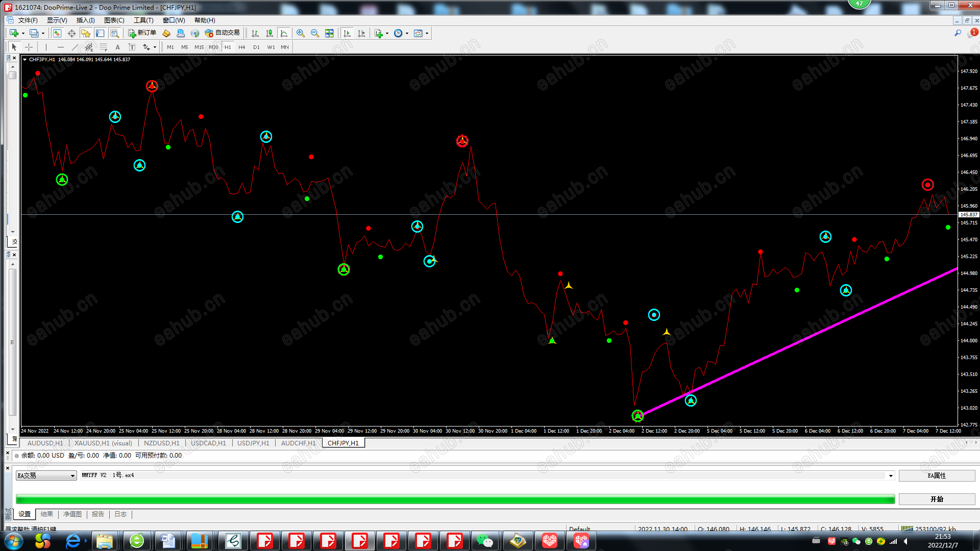
Task: Toggle chart auto scroll
Action: point(347,33)
